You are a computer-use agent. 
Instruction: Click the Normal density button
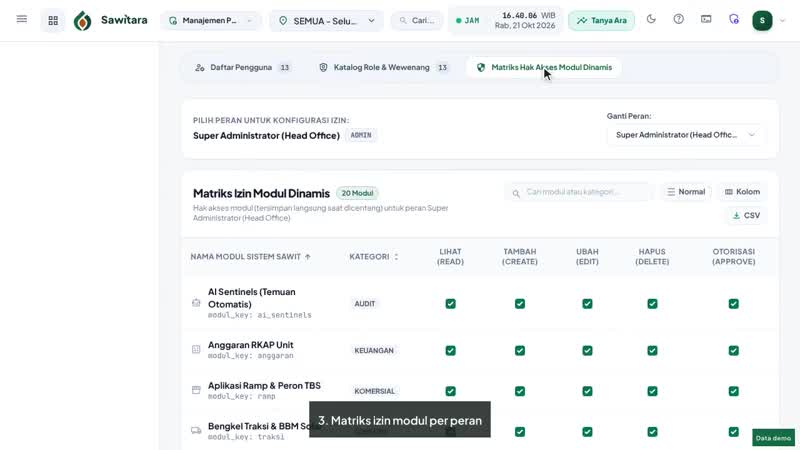686,192
